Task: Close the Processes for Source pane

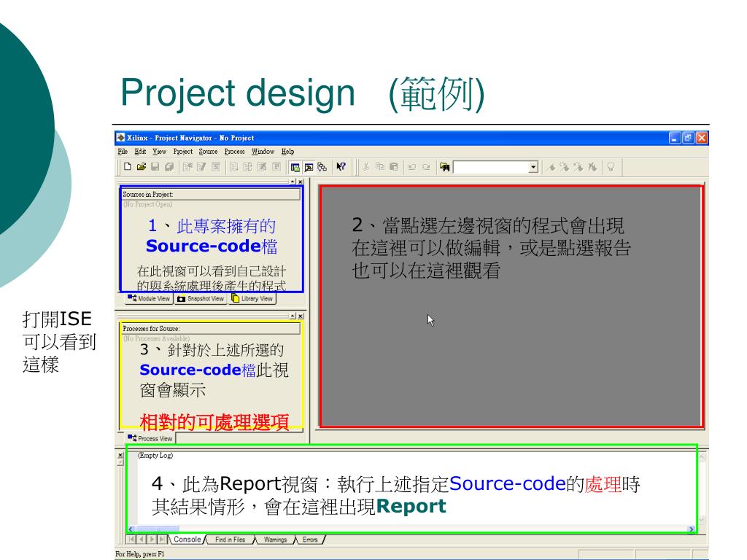Action: click(x=300, y=316)
